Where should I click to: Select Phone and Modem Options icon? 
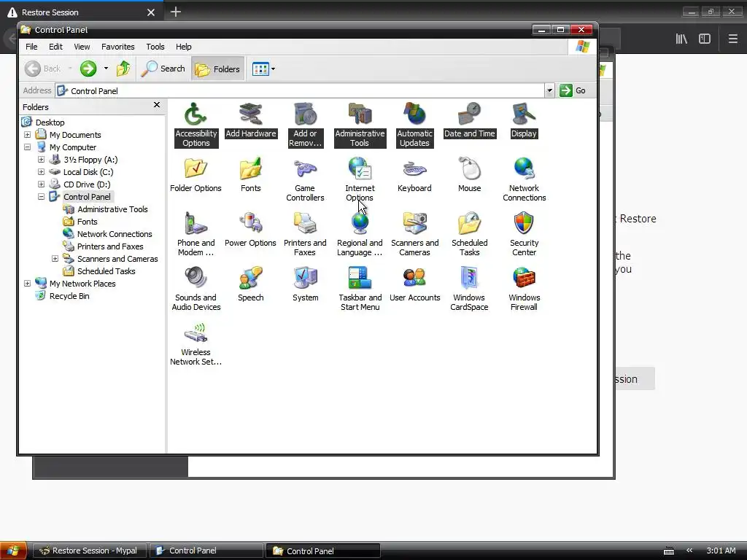click(x=196, y=234)
